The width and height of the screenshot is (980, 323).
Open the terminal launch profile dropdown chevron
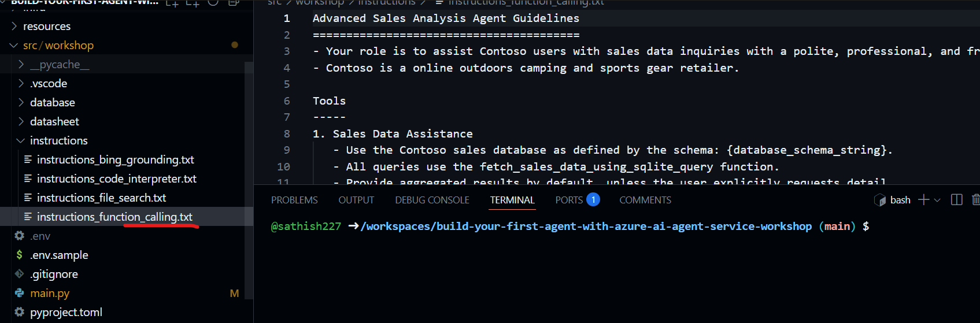(x=937, y=200)
